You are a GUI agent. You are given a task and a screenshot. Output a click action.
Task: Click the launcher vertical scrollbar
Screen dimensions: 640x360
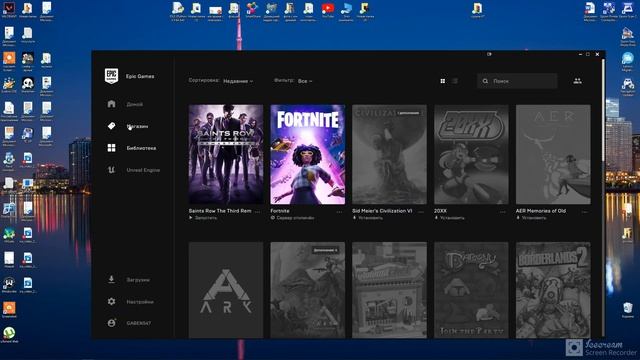[603, 110]
